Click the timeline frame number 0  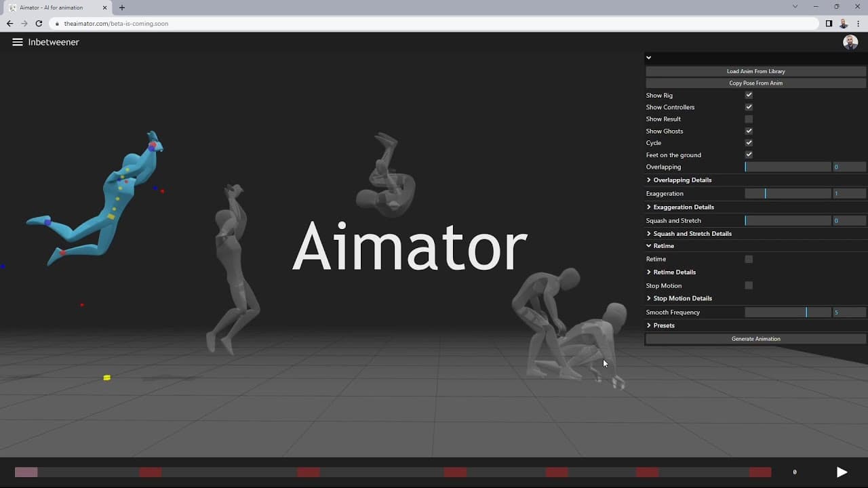pos(795,472)
